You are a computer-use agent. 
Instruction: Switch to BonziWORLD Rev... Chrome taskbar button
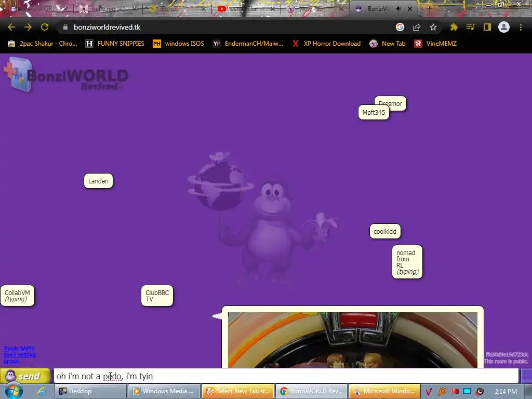(312, 391)
